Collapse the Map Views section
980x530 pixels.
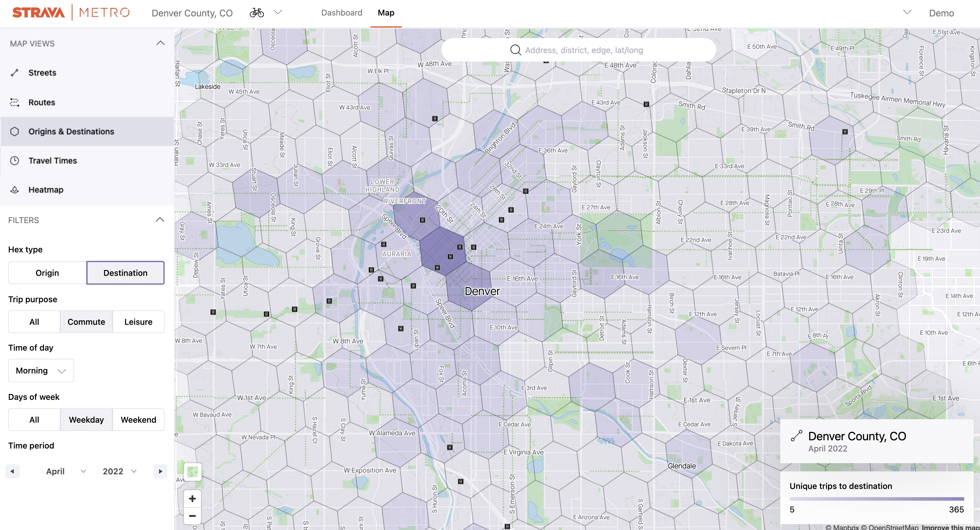(x=161, y=43)
